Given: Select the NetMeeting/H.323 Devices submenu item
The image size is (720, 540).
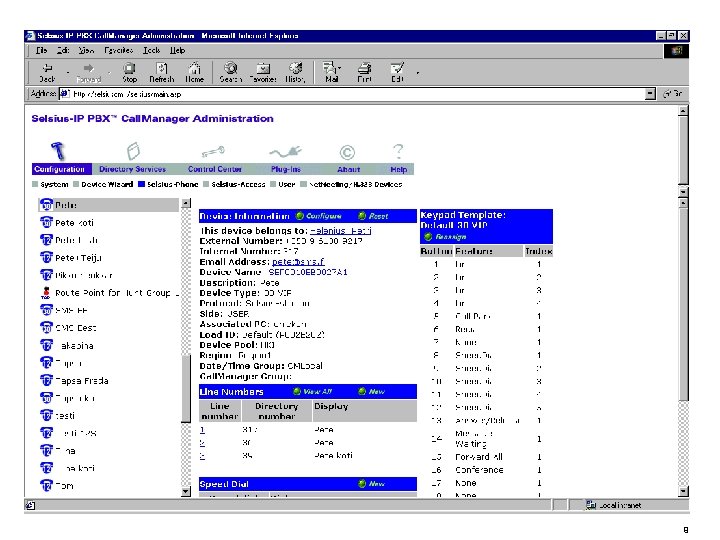Looking at the screenshot, I should coord(351,184).
